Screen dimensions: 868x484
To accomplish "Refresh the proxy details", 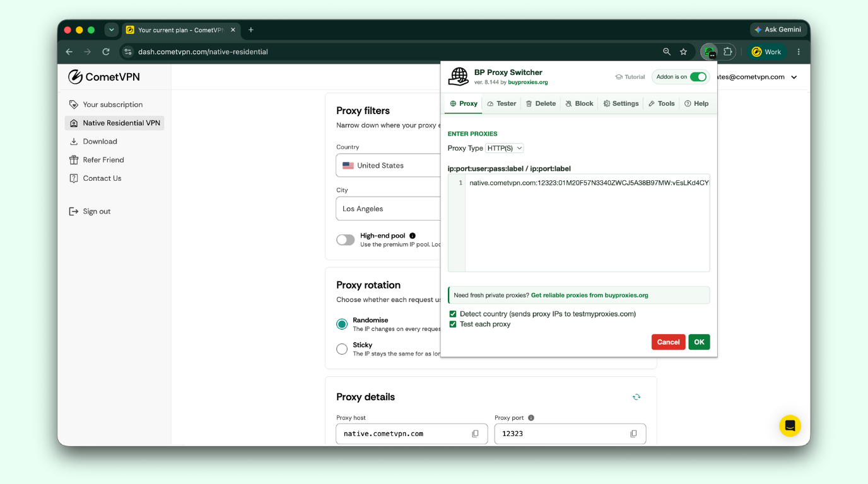I will click(x=636, y=397).
